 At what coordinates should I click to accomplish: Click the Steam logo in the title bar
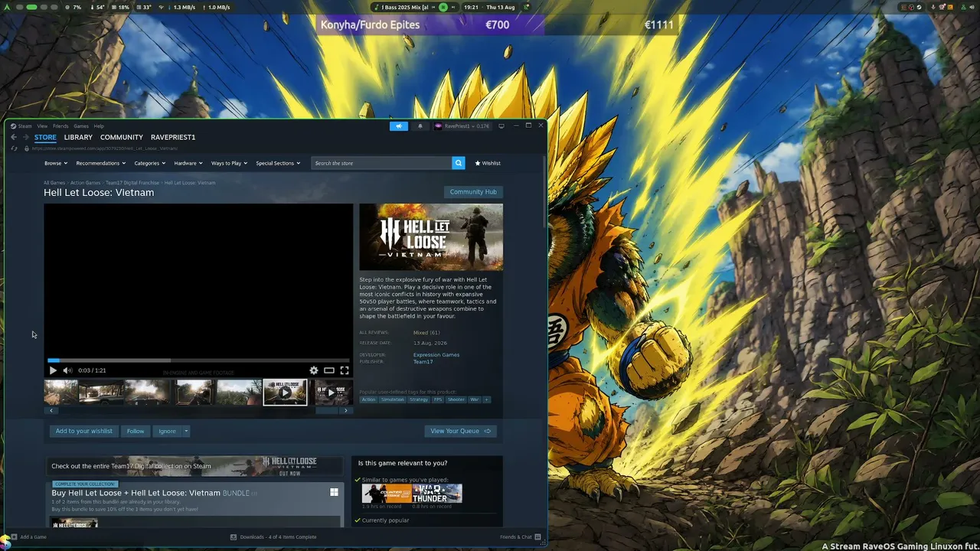[x=14, y=126]
